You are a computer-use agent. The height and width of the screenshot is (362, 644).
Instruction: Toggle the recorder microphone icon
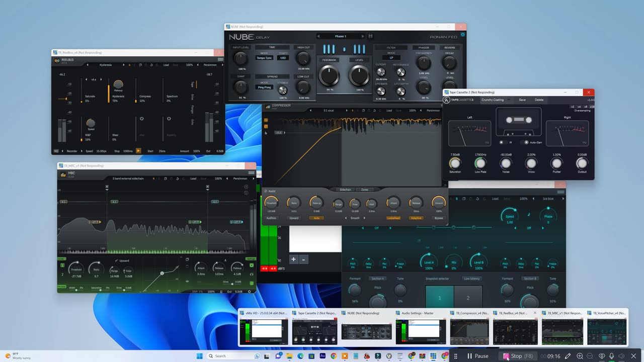[612, 356]
